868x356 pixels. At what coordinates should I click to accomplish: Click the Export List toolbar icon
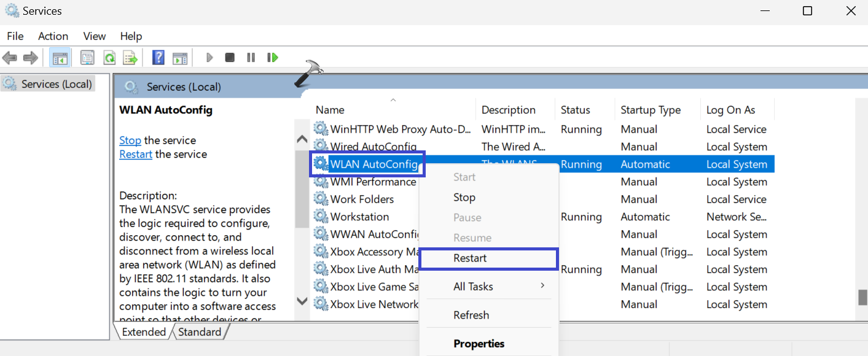click(130, 58)
